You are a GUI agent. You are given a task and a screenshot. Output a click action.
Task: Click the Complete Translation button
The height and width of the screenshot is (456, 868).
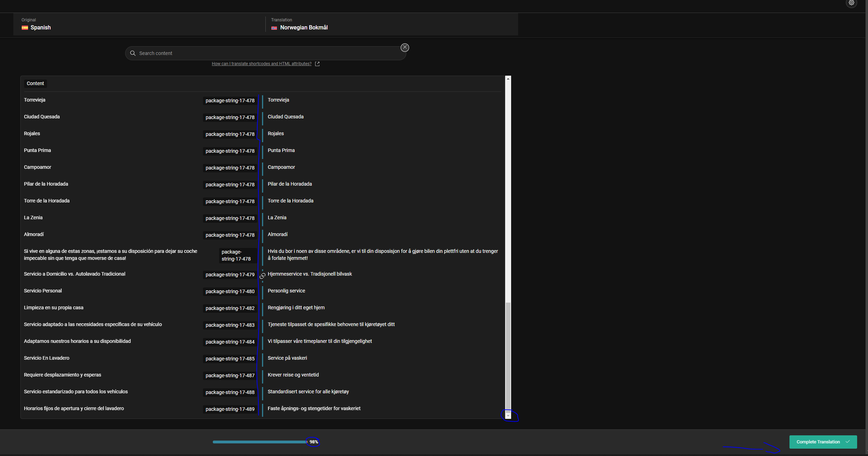pyautogui.click(x=823, y=442)
